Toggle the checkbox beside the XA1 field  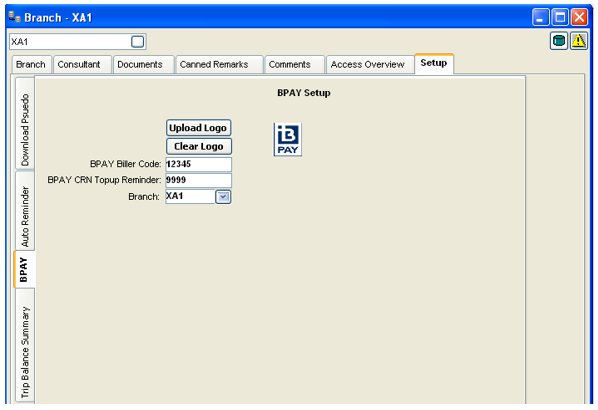138,42
